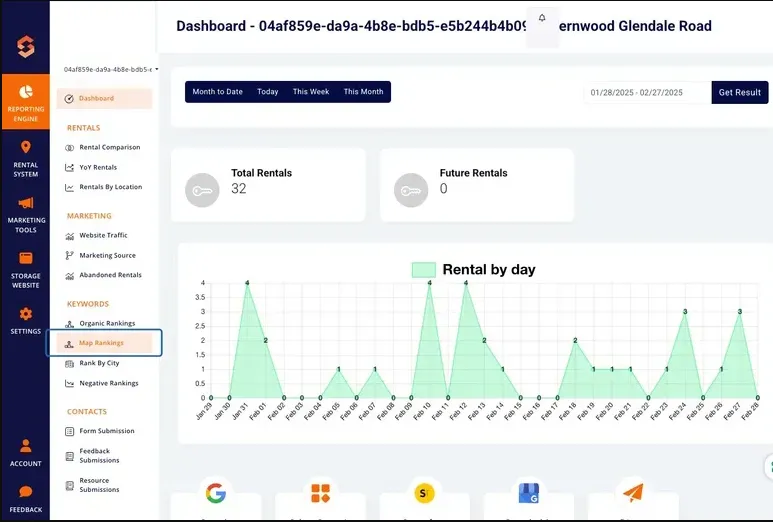This screenshot has height=522, width=773.
Task: Click the orange paper plane icon
Action: 633,493
